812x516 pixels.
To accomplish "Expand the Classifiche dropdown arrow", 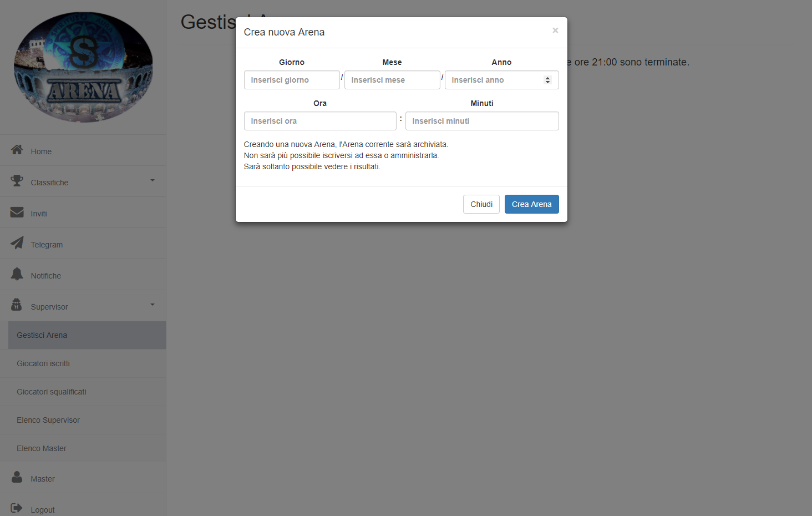I will coord(153,180).
